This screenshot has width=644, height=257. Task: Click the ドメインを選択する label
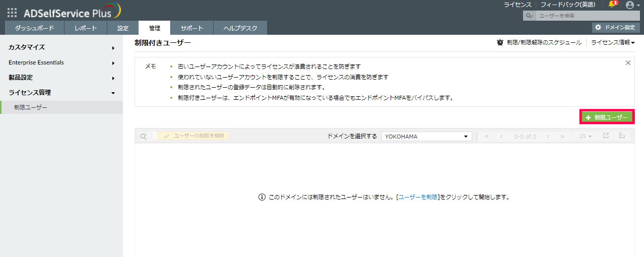tap(352, 137)
